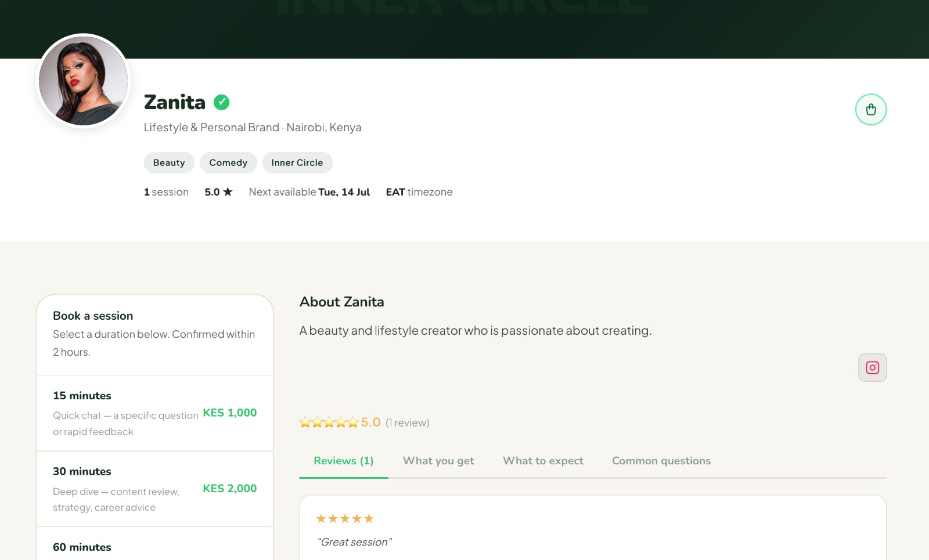Viewport: 929px width, 560px height.
Task: Select the Beauty tag
Action: 169,162
